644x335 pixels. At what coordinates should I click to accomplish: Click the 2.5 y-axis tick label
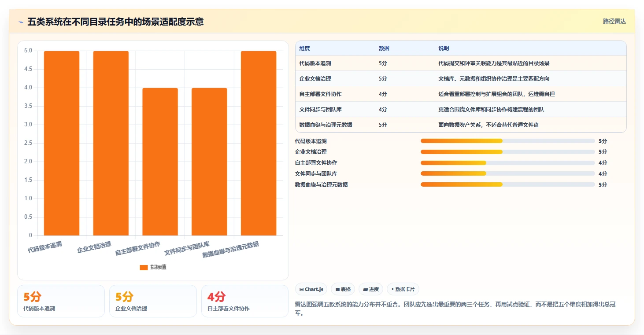(x=28, y=143)
